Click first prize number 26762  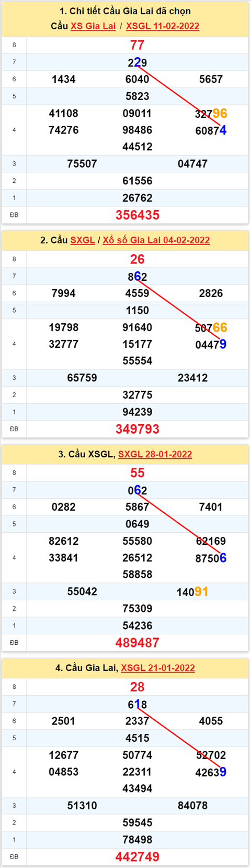point(138,198)
